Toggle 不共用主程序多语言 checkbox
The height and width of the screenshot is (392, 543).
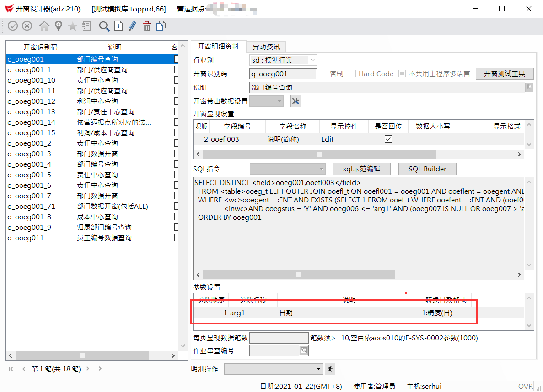pos(402,74)
